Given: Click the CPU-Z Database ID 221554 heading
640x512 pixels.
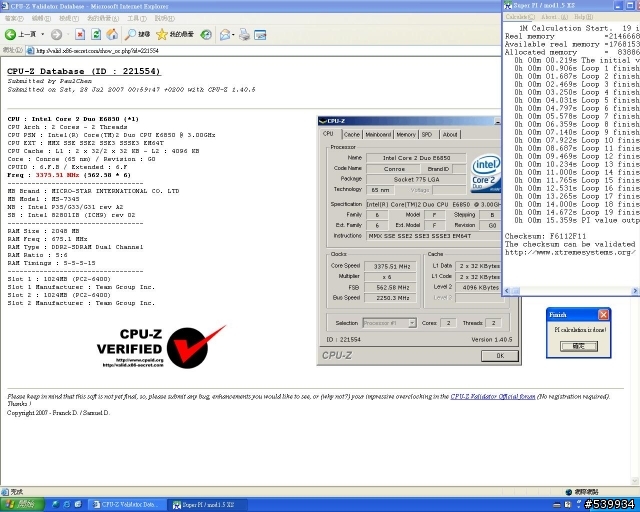Looking at the screenshot, I should click(84, 71).
